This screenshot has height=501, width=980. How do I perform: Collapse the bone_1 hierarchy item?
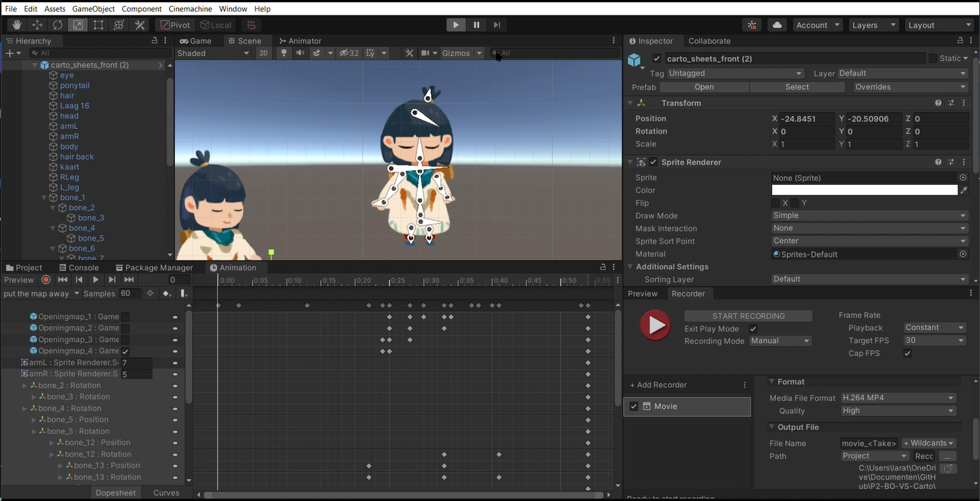point(44,198)
